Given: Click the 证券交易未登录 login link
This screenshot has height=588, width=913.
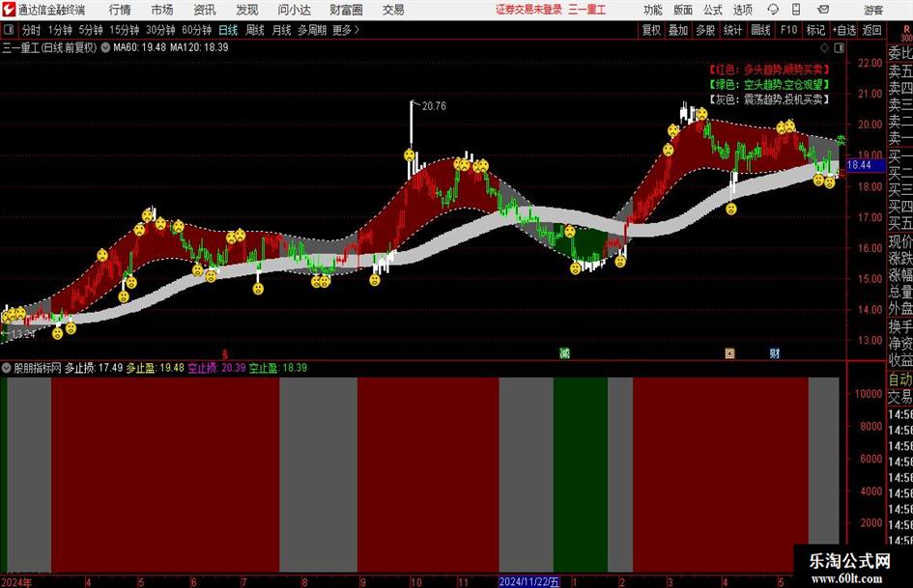Looking at the screenshot, I should [529, 10].
